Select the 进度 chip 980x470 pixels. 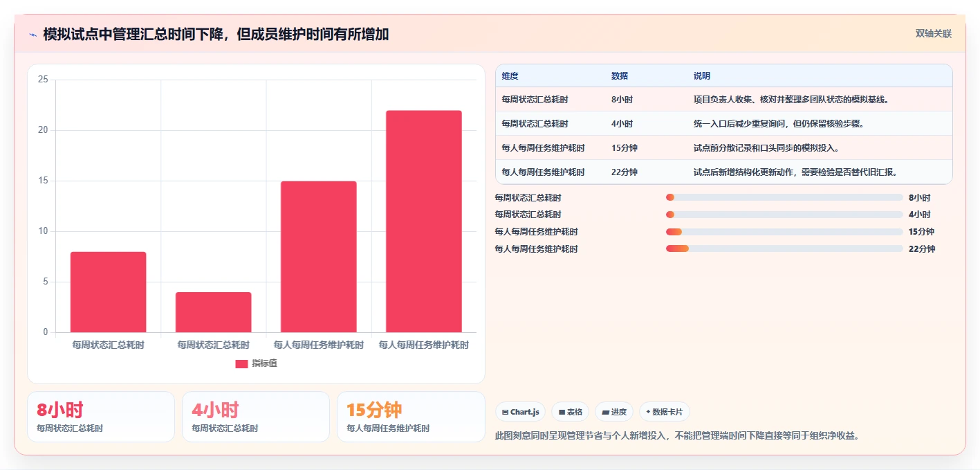[x=614, y=412]
